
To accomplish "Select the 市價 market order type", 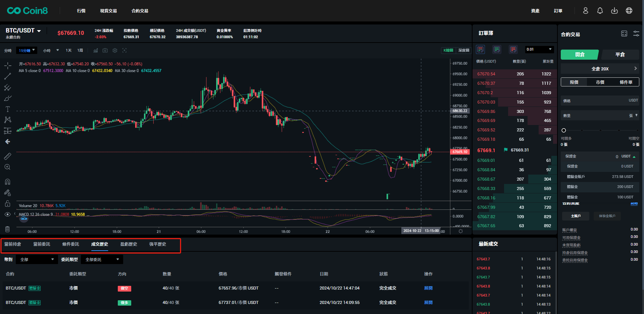I will point(600,82).
